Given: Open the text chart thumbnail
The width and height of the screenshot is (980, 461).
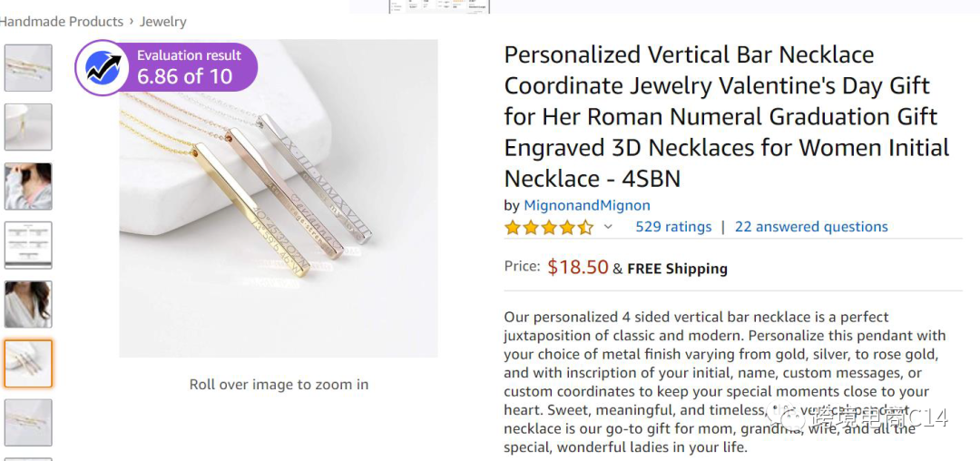Looking at the screenshot, I should (28, 245).
